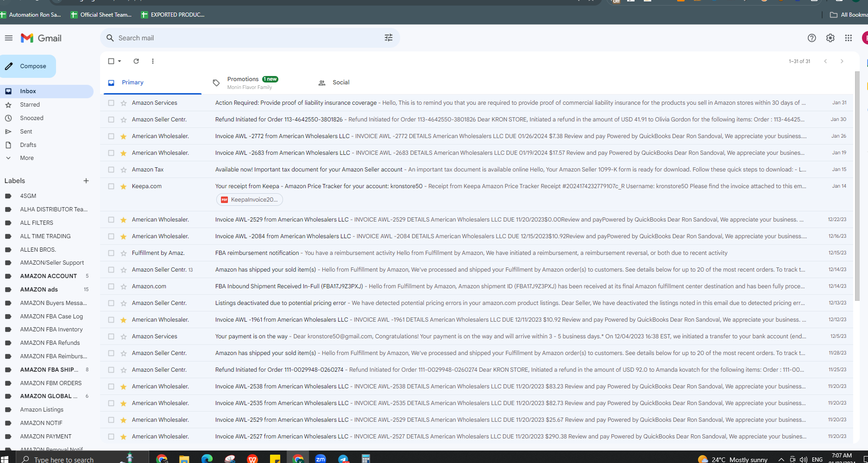Click the inbox vertical scrollbar
The width and height of the screenshot is (868, 463).
click(x=857, y=185)
